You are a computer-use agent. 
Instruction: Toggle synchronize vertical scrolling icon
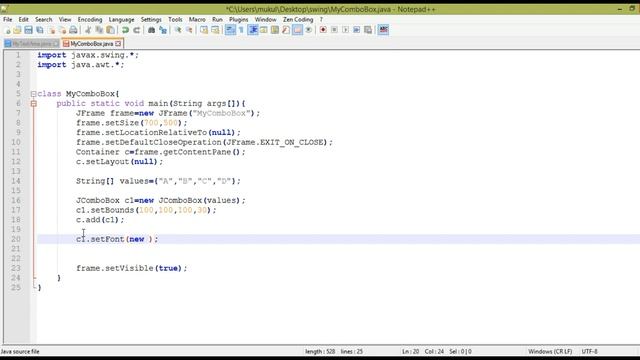(204, 30)
